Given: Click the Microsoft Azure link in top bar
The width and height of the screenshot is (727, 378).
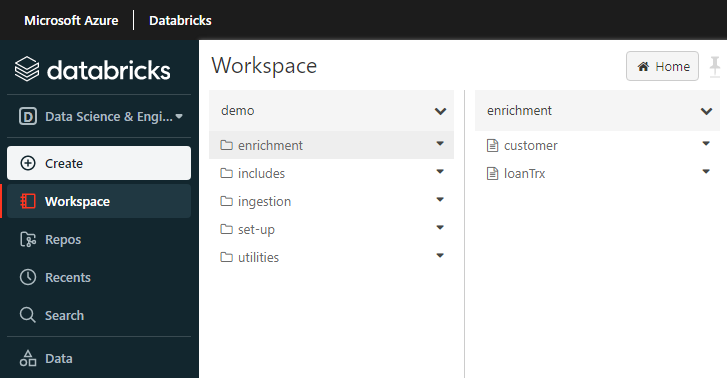Looking at the screenshot, I should coord(71,20).
